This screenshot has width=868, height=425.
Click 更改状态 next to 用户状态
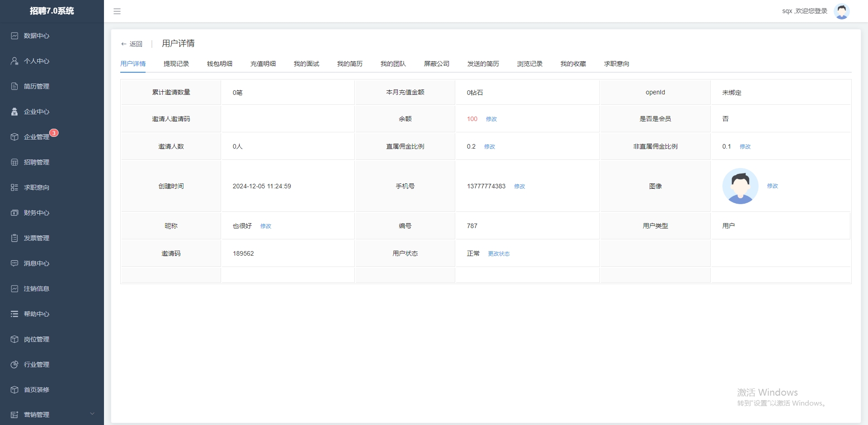click(x=499, y=254)
